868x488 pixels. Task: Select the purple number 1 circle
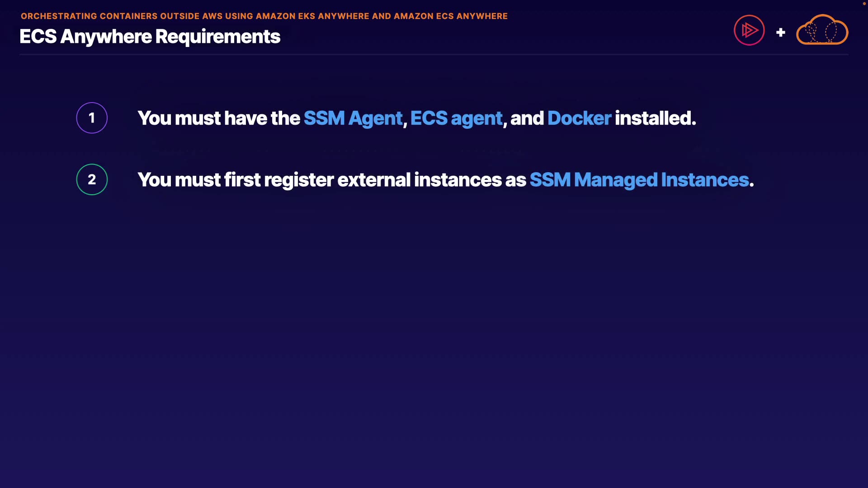pos(92,118)
